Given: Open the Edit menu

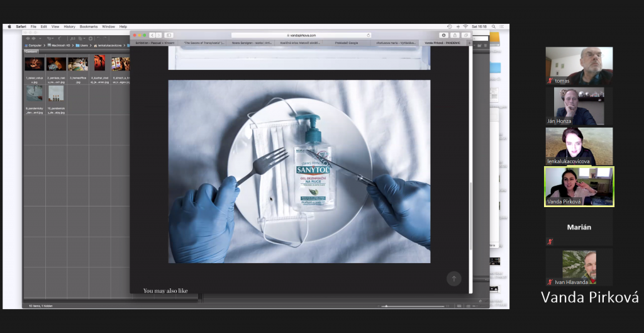Looking at the screenshot, I should (43, 26).
